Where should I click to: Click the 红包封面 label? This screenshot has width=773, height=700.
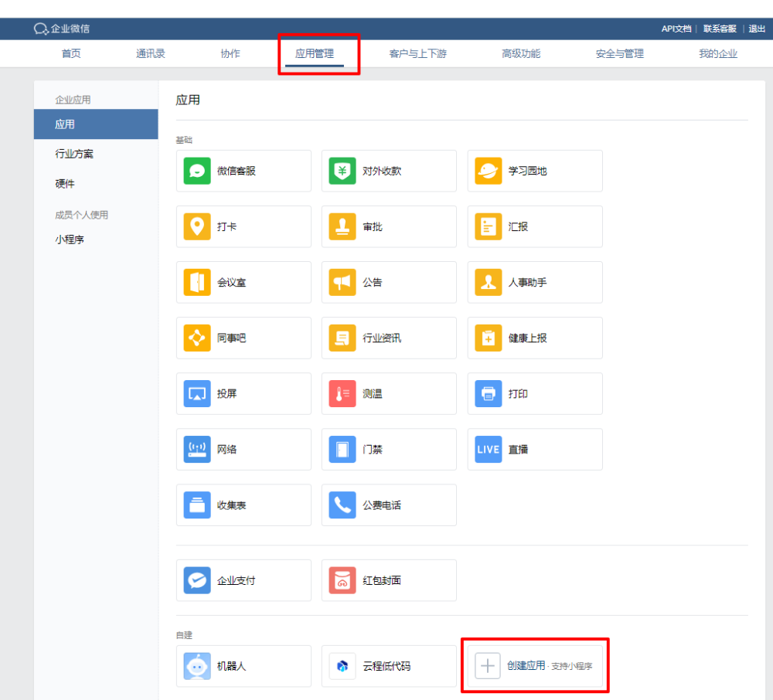pos(382,580)
